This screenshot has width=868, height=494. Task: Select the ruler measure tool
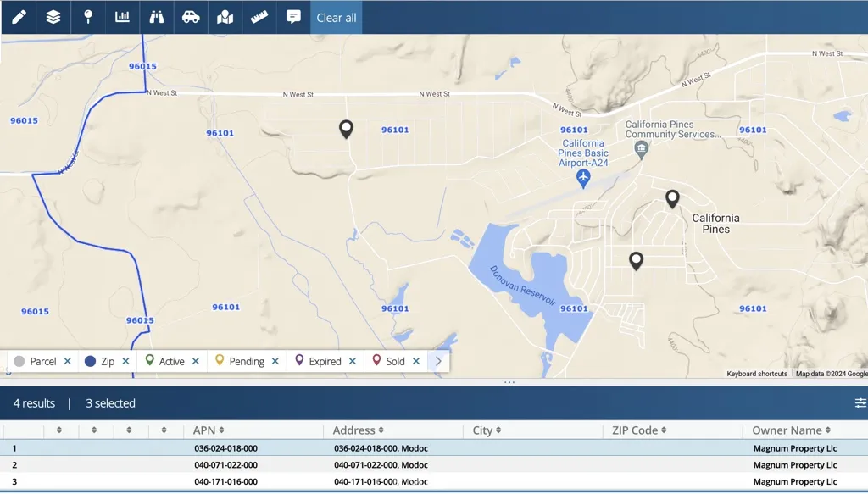click(x=259, y=17)
